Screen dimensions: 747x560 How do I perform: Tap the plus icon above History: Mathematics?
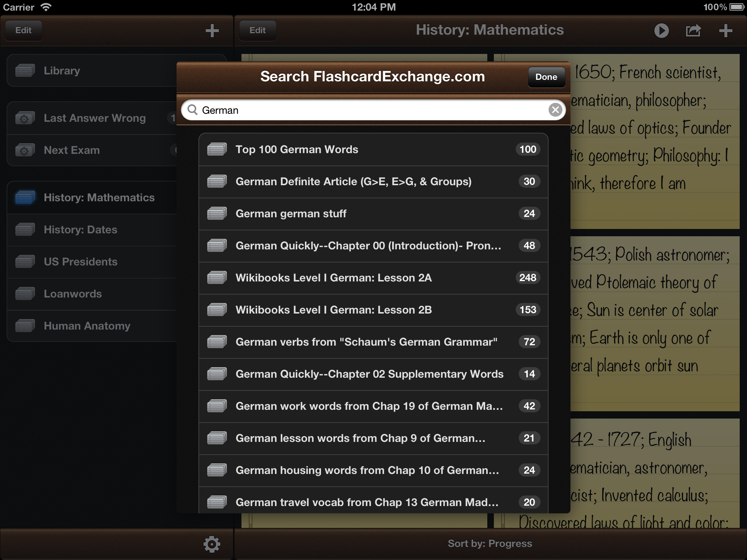pos(725,31)
